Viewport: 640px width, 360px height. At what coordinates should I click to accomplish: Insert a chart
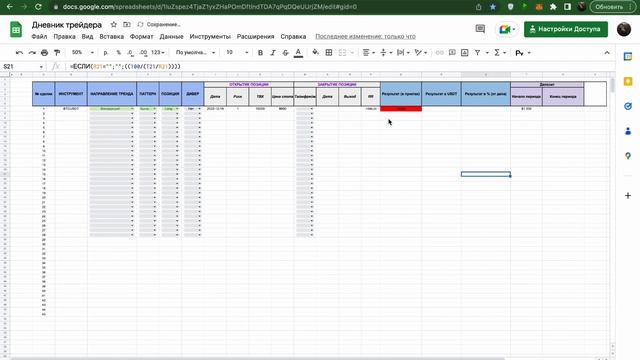[x=464, y=53]
